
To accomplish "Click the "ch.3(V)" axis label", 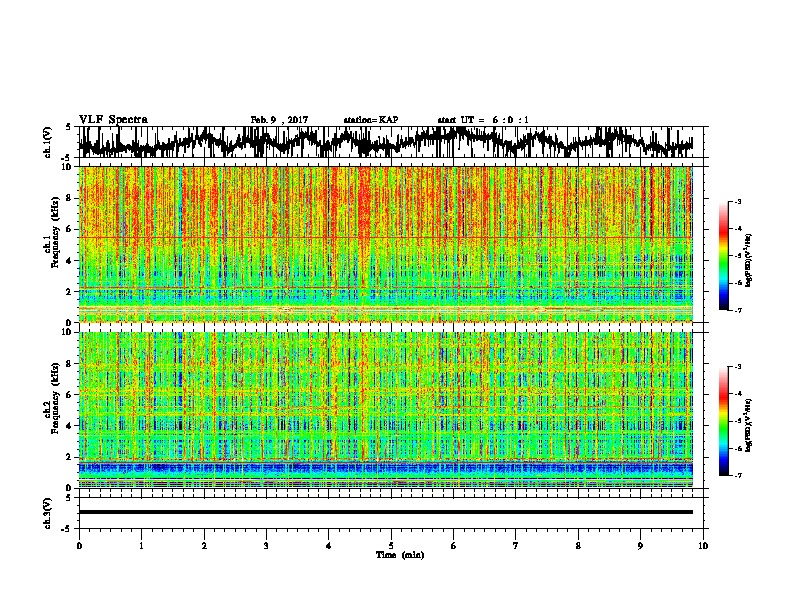I will click(47, 513).
